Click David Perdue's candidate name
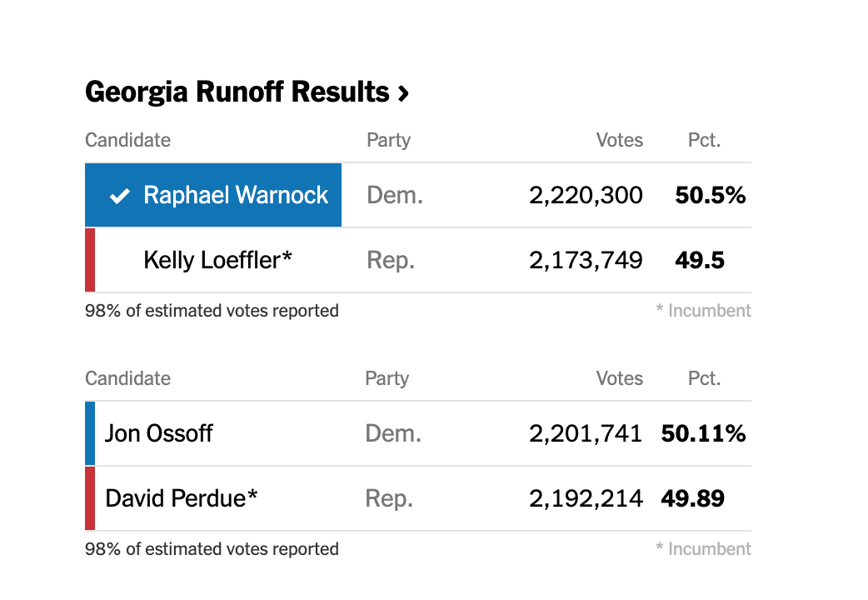Screen dimensions: 868x600 tap(181, 498)
